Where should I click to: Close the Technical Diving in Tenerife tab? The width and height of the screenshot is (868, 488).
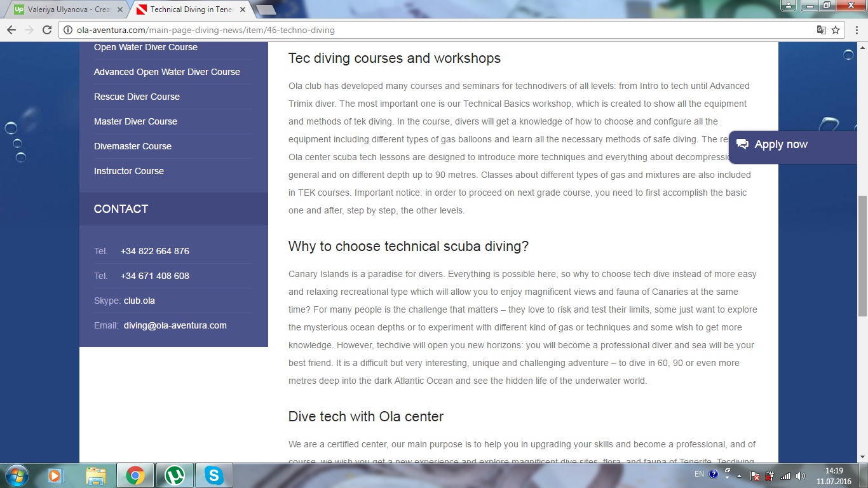point(242,10)
